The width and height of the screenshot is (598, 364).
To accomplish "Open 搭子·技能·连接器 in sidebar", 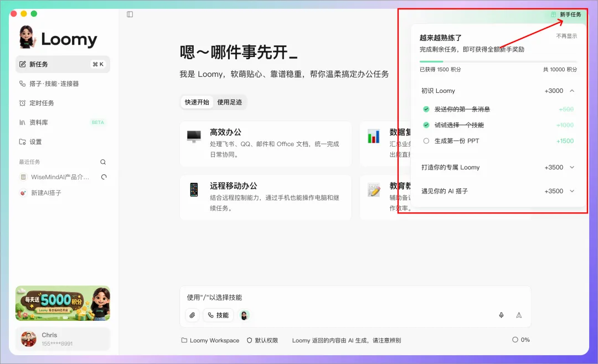I will coord(63,84).
